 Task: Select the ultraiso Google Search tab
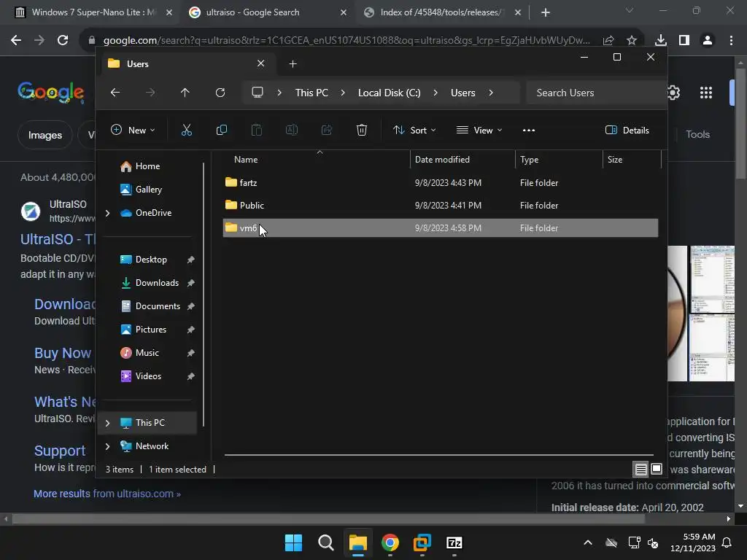tap(267, 12)
